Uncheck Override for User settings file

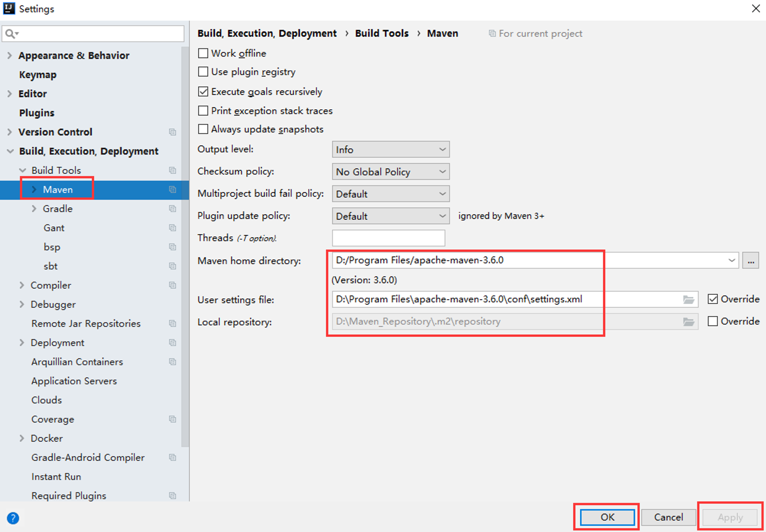713,299
